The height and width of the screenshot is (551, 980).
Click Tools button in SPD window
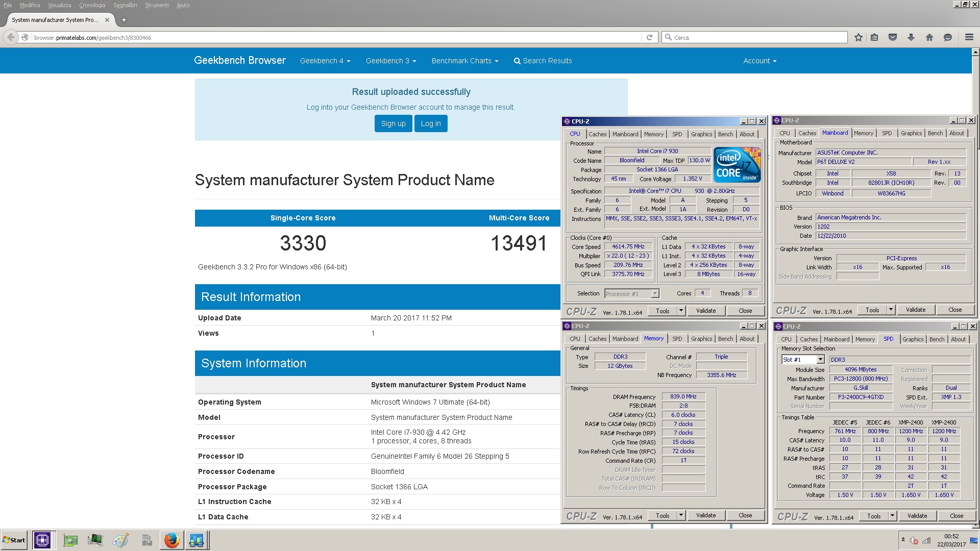pos(874,516)
